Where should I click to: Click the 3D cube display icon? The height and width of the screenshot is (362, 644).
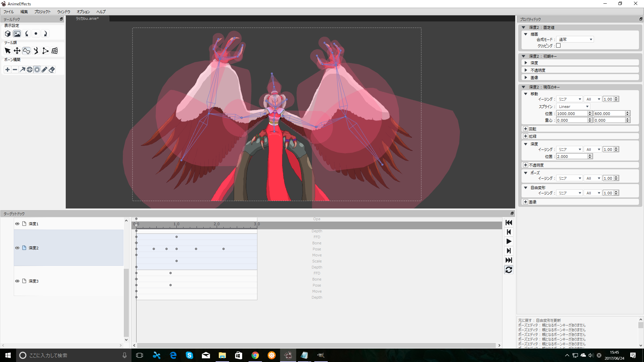coord(7,34)
